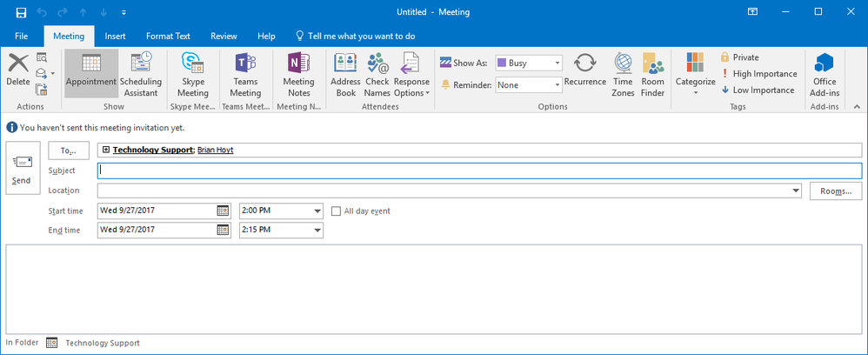
Task: Open the Address Book
Action: pyautogui.click(x=345, y=74)
